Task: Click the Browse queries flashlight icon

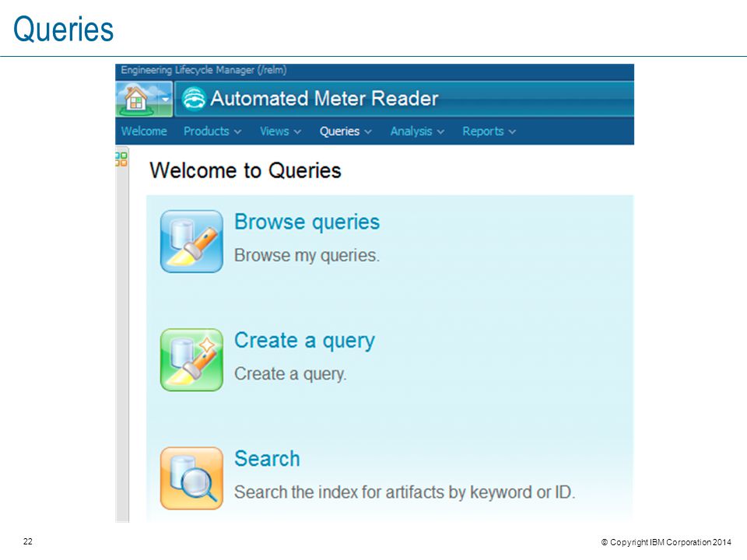Action: (191, 241)
